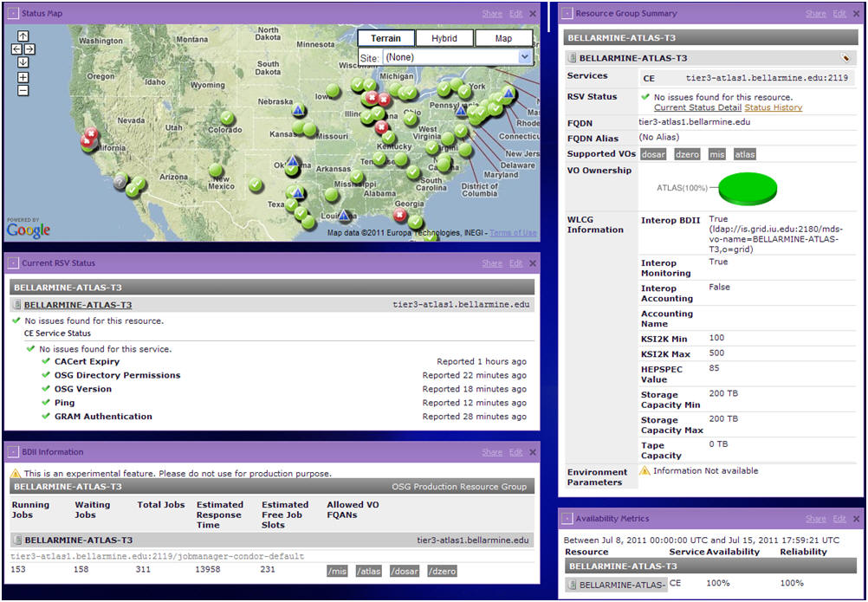Click Share in Status Map panel
868x602 pixels.
[491, 14]
